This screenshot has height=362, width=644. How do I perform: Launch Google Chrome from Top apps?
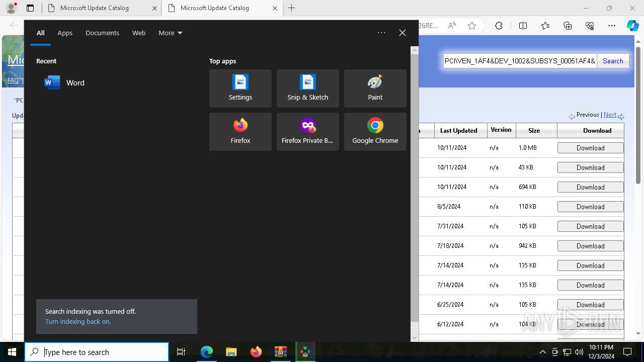(x=375, y=132)
